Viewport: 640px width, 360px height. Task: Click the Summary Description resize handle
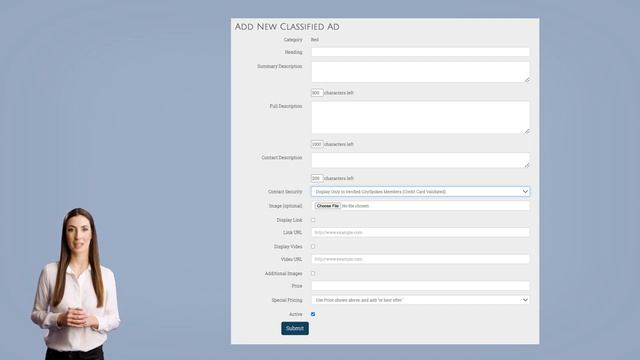[527, 80]
